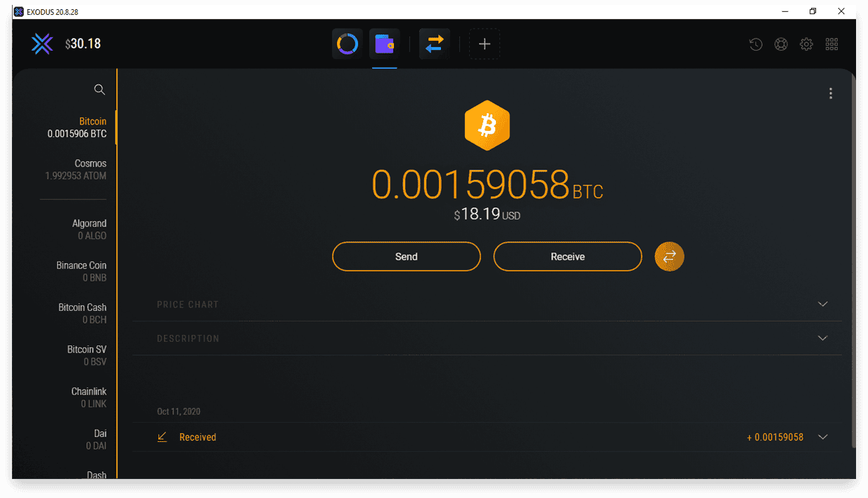Click the Send button

[x=407, y=257]
